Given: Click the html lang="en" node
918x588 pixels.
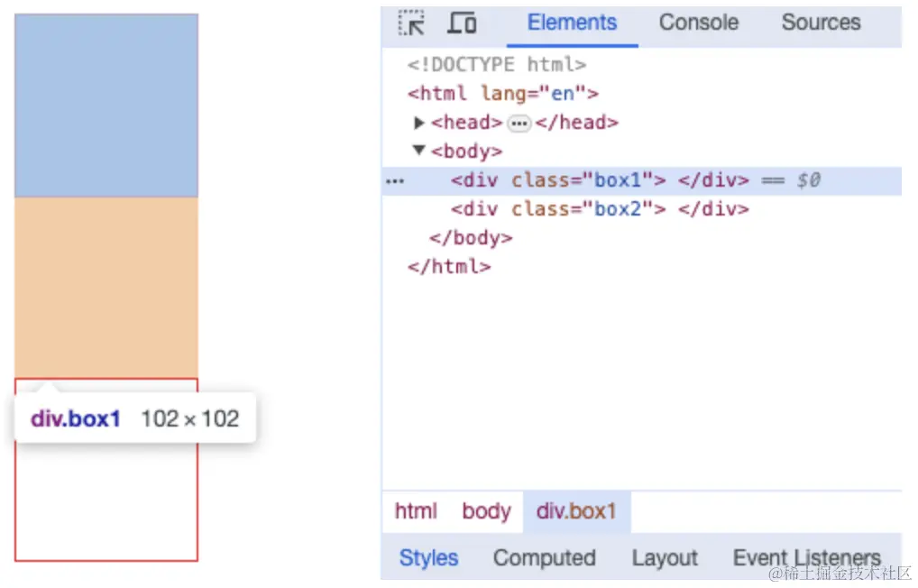Looking at the screenshot, I should coord(502,94).
